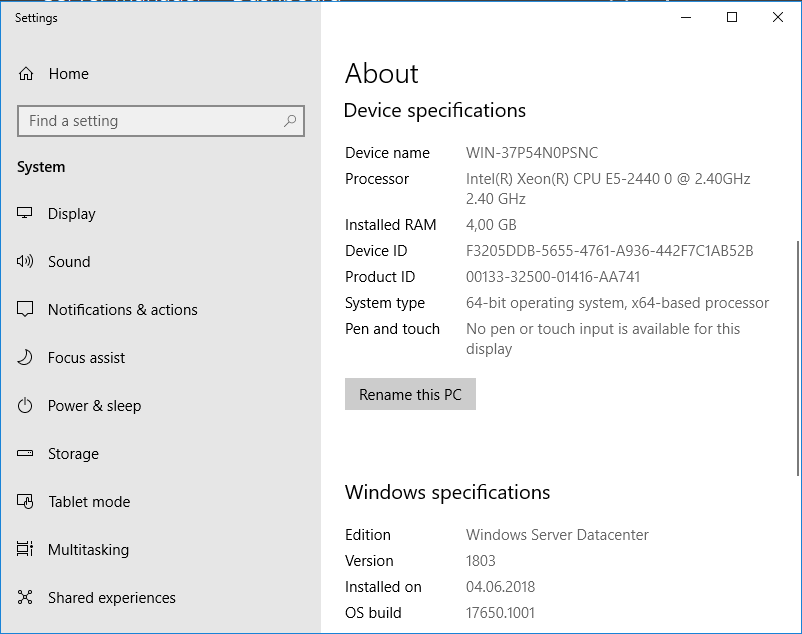Click the Product ID value 00133-32500-01416-AA741
Screen dimensions: 802x634
553,277
